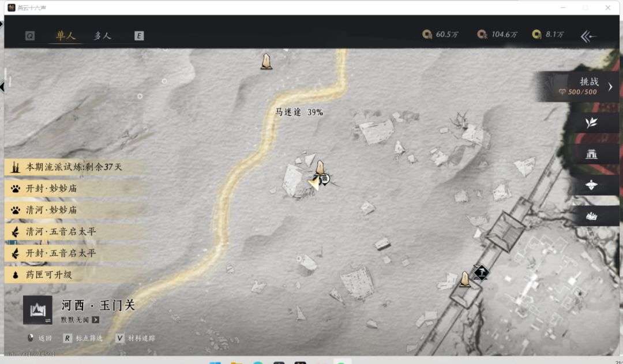Click the leaf icon in right sidebar
The image size is (623, 364).
tap(591, 122)
